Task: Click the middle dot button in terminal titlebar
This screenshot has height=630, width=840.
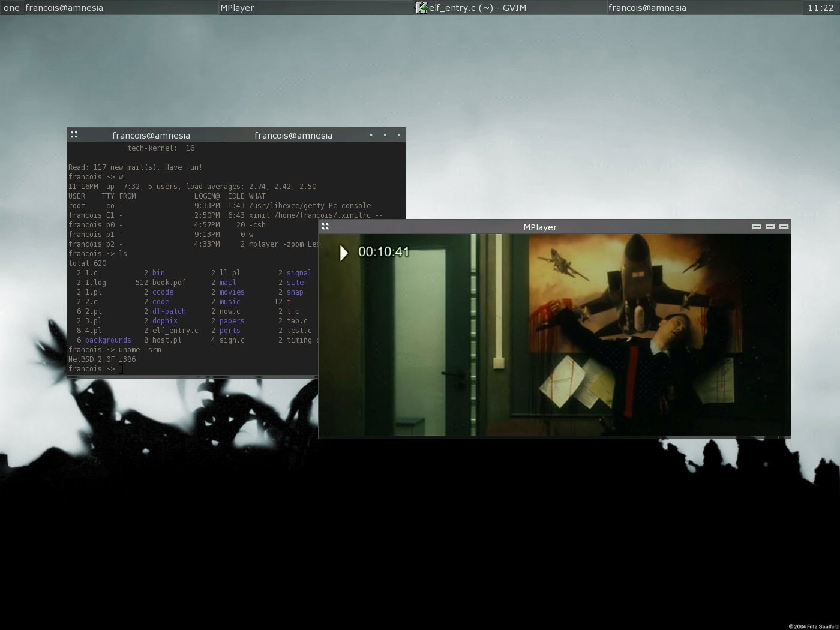Action: pyautogui.click(x=385, y=135)
